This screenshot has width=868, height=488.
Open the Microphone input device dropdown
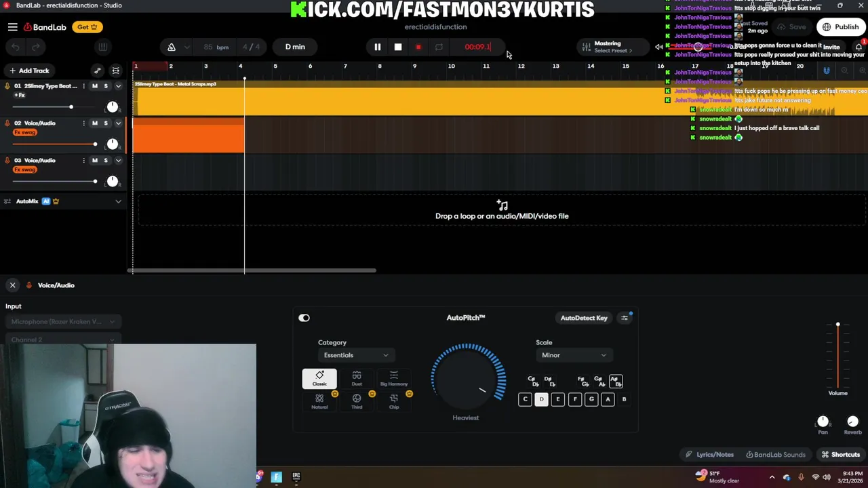(x=63, y=322)
